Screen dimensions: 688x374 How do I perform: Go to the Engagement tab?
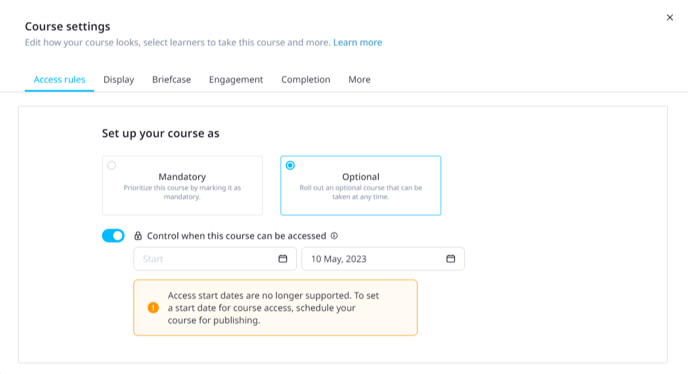click(x=236, y=79)
